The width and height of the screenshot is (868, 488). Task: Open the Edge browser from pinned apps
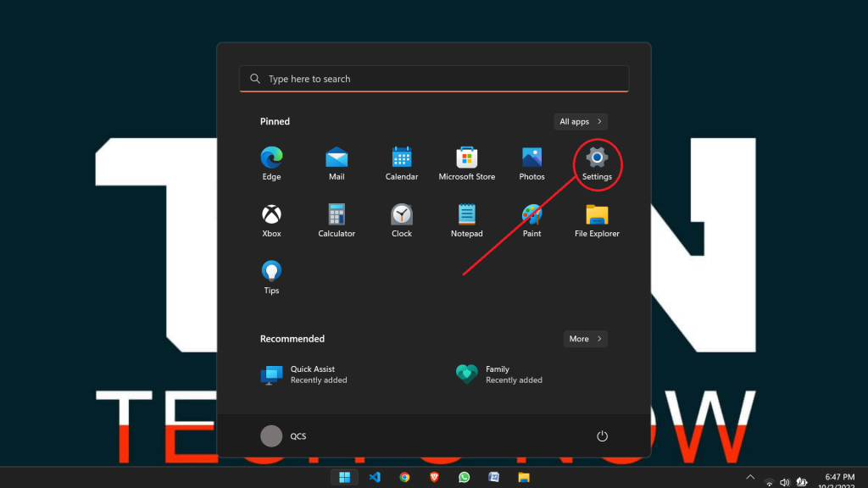tap(271, 164)
